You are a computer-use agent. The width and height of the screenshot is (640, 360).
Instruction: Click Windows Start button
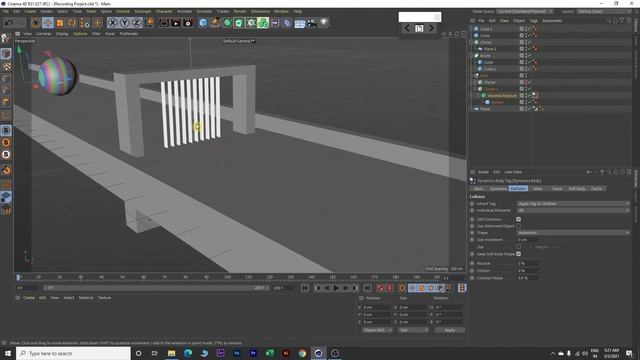pos(7,353)
